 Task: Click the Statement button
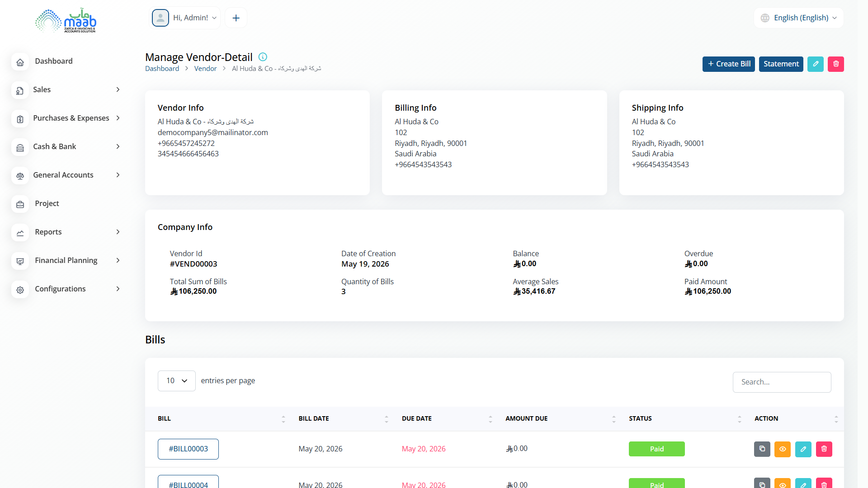click(x=781, y=64)
